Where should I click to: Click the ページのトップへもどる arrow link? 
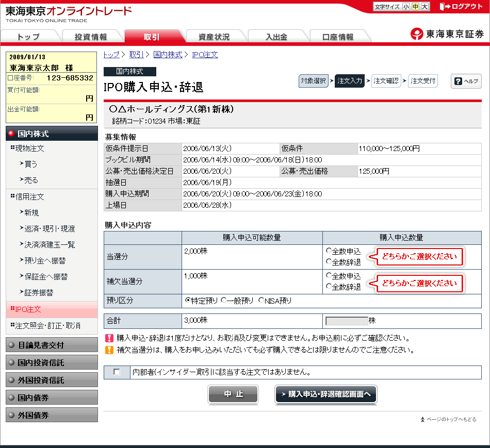(448, 419)
